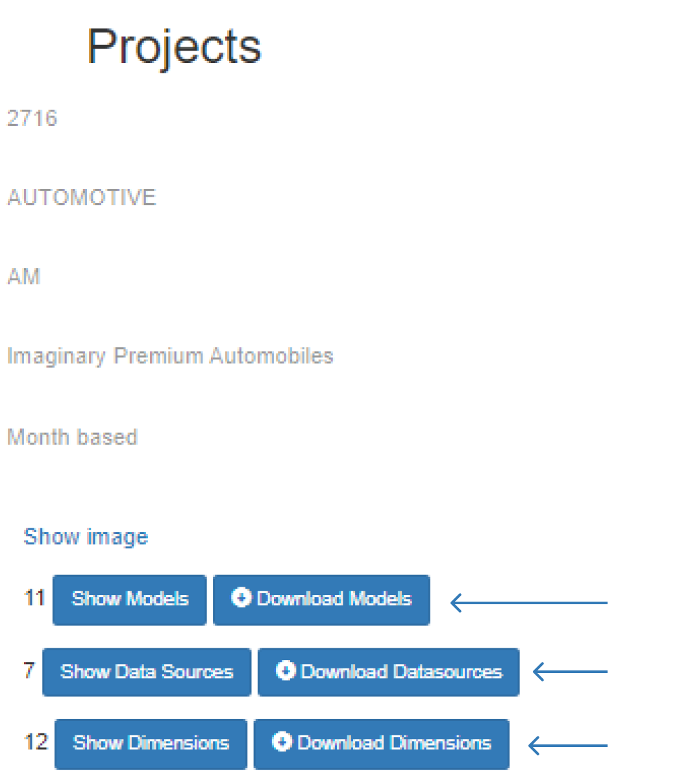Screen dimensions: 690x784
Task: Click the download icon in Download Models
Action: pyautogui.click(x=241, y=598)
